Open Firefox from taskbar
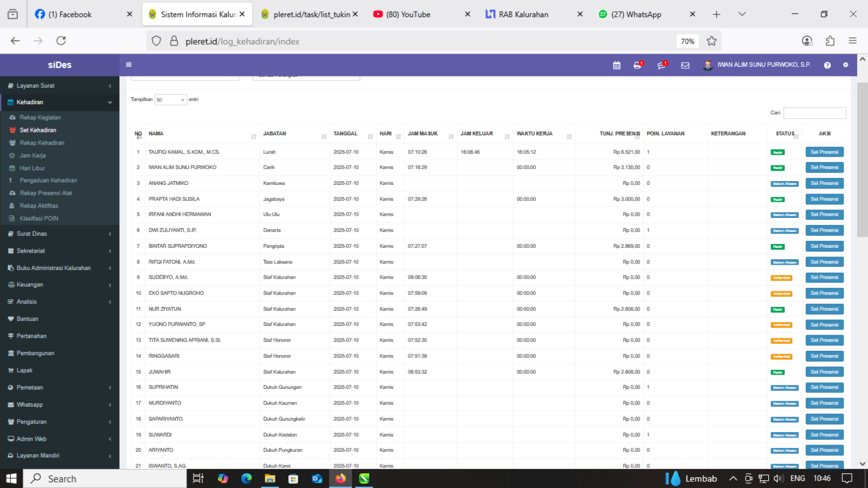Viewport: 868px width, 488px height. [340, 478]
